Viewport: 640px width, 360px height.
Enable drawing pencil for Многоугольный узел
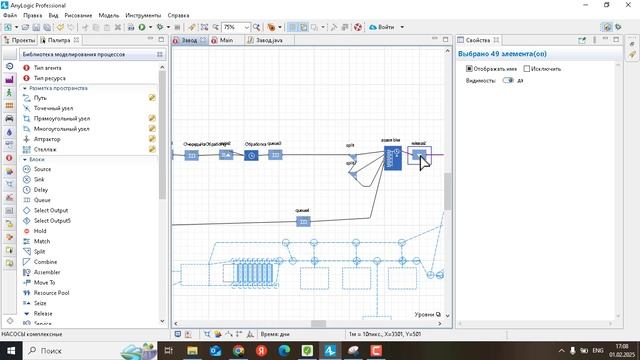(152, 129)
